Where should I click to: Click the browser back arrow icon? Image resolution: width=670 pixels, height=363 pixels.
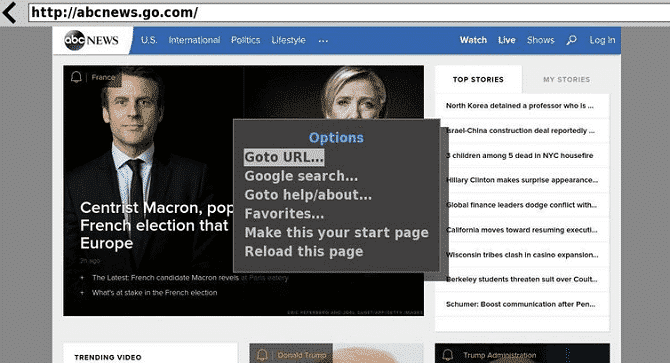click(x=10, y=12)
